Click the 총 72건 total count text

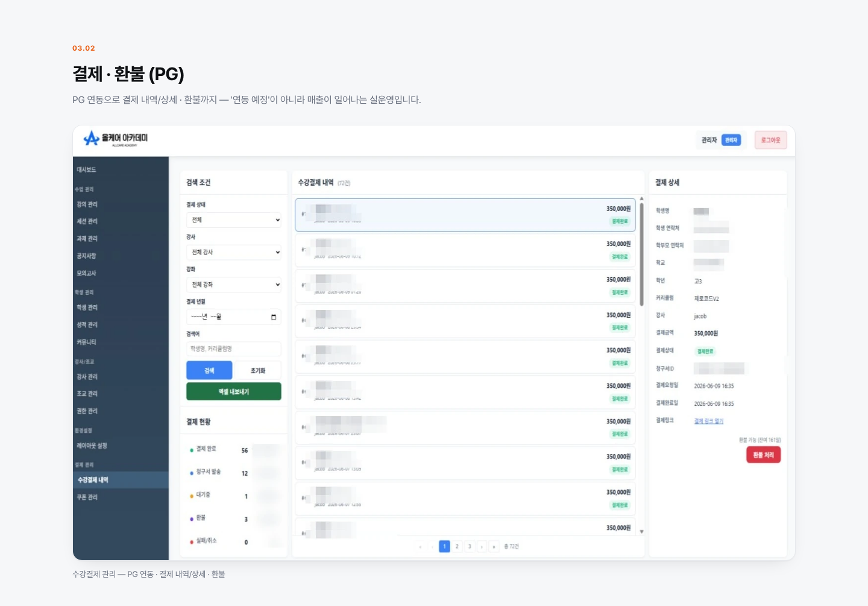point(511,547)
